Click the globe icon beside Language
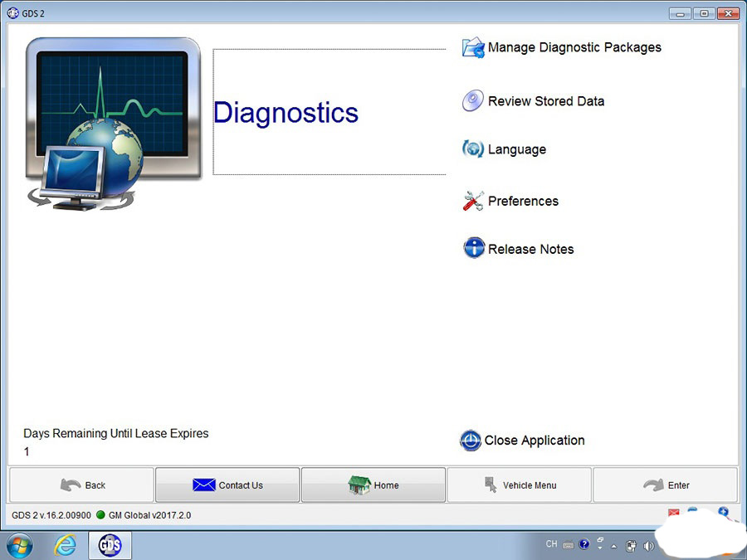Viewport: 747px width, 560px height. click(x=473, y=149)
